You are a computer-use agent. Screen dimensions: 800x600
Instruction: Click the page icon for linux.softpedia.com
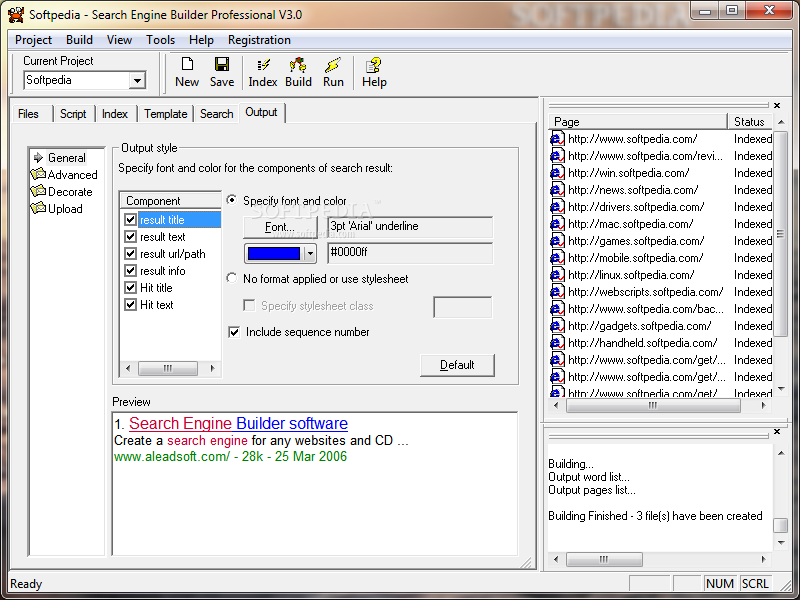click(x=557, y=275)
